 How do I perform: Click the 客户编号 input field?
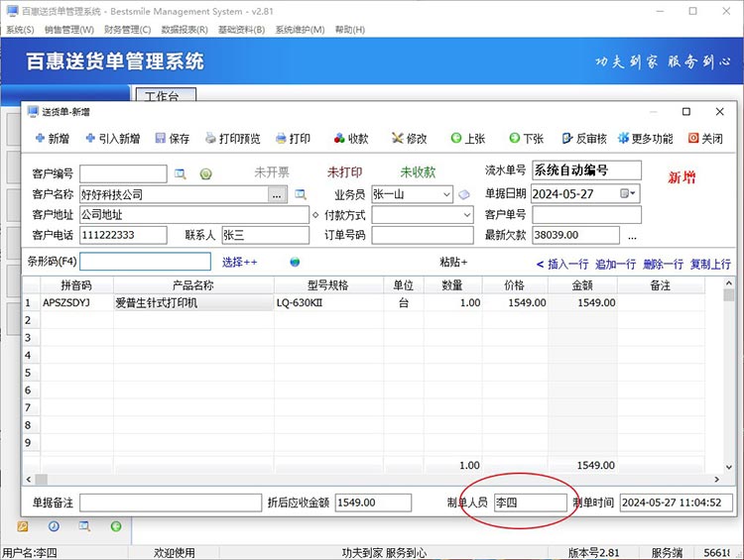point(123,173)
